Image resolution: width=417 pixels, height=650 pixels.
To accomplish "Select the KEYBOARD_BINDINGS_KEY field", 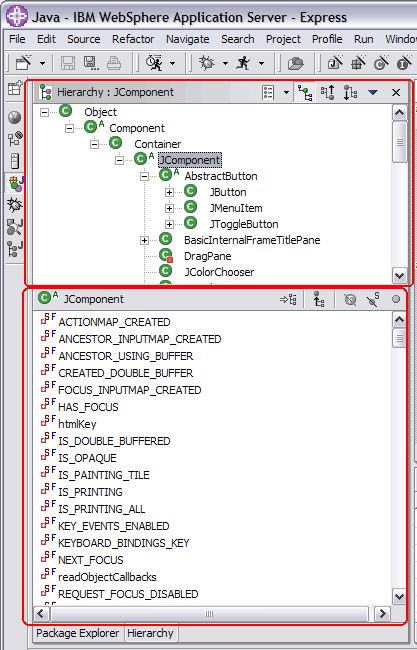I will [x=124, y=543].
